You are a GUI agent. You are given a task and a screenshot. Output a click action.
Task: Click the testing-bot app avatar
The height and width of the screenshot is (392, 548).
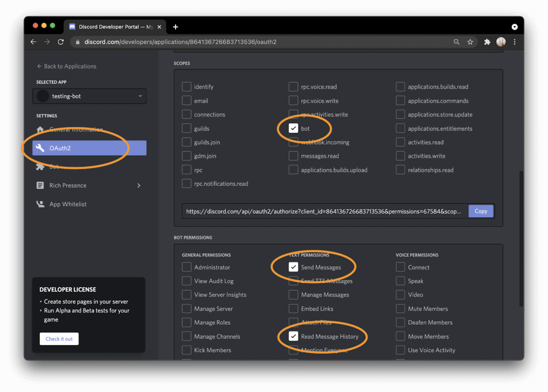pyautogui.click(x=43, y=96)
